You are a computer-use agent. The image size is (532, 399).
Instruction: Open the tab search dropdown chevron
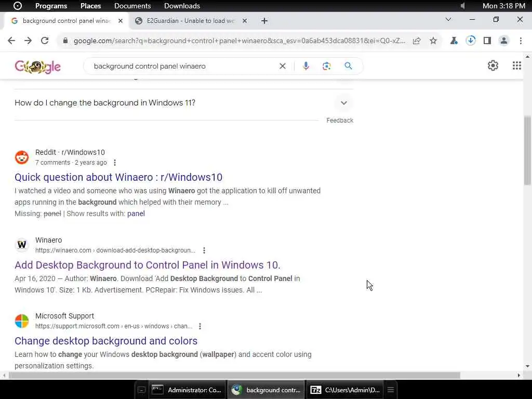click(x=448, y=19)
